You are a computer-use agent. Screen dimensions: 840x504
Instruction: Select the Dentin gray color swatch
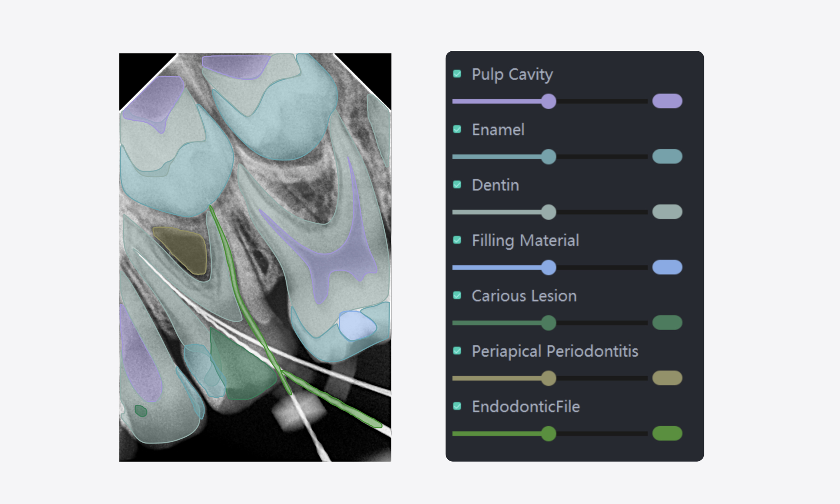click(x=667, y=212)
